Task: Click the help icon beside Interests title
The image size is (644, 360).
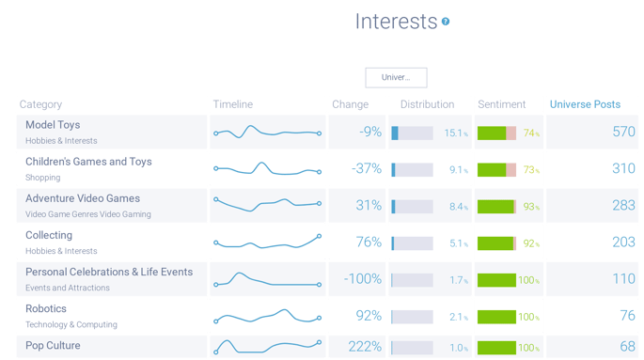Action: 446,22
